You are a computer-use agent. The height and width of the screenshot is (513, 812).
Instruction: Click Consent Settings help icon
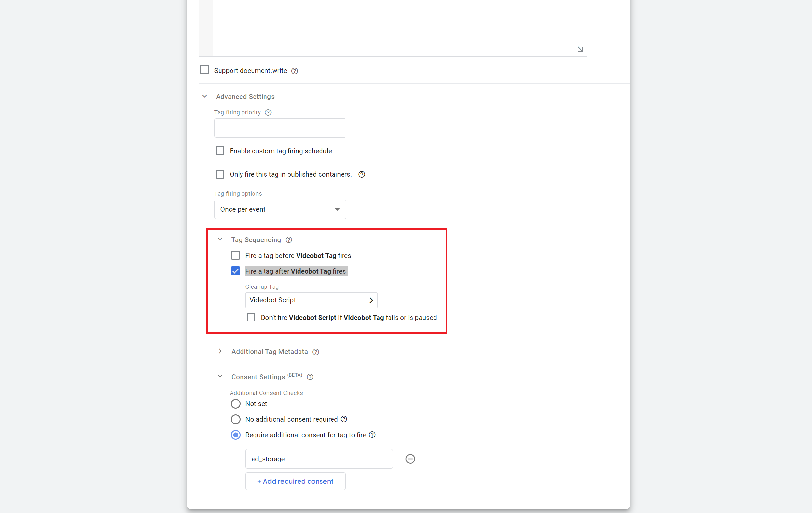(x=310, y=377)
